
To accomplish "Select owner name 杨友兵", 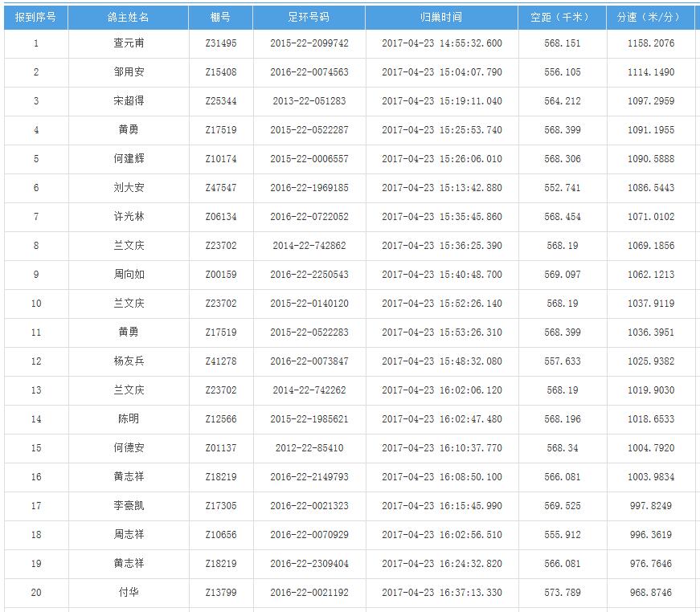I will tap(129, 361).
